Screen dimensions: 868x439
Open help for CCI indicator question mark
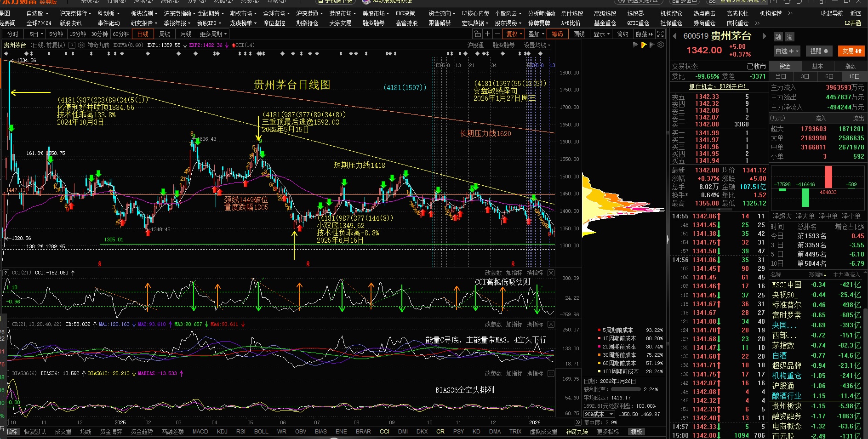(6, 273)
